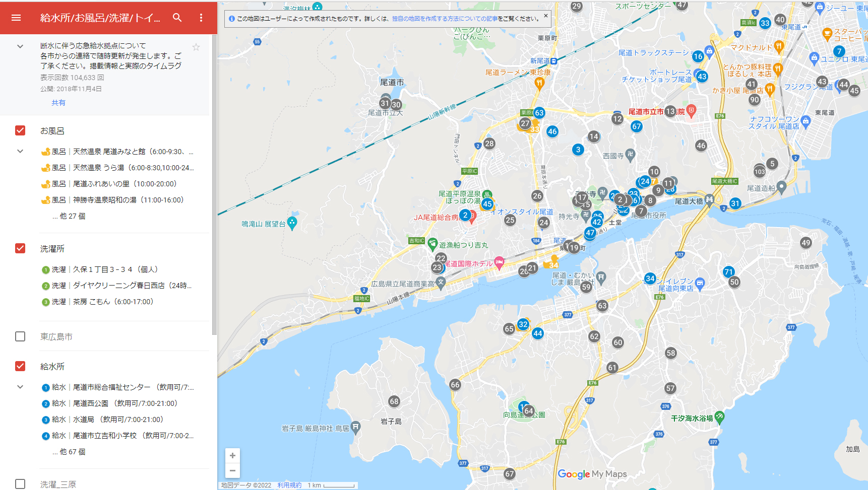
Task: Click the 共有 share link
Action: 58,103
